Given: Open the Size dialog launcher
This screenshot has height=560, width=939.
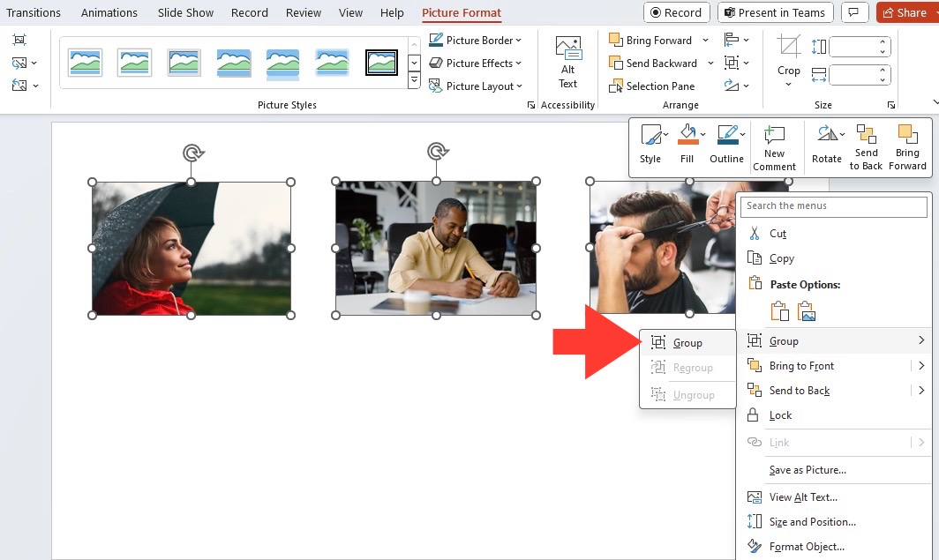Looking at the screenshot, I should click(891, 105).
